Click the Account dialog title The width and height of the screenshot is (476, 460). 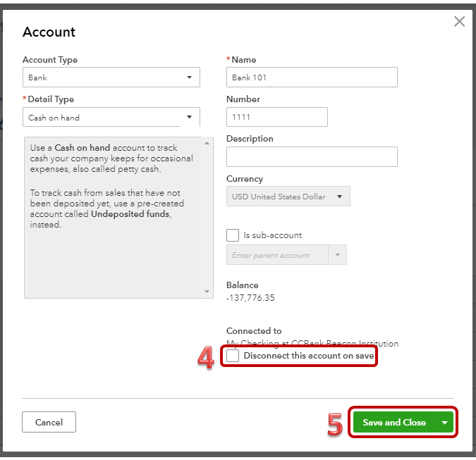[x=49, y=32]
